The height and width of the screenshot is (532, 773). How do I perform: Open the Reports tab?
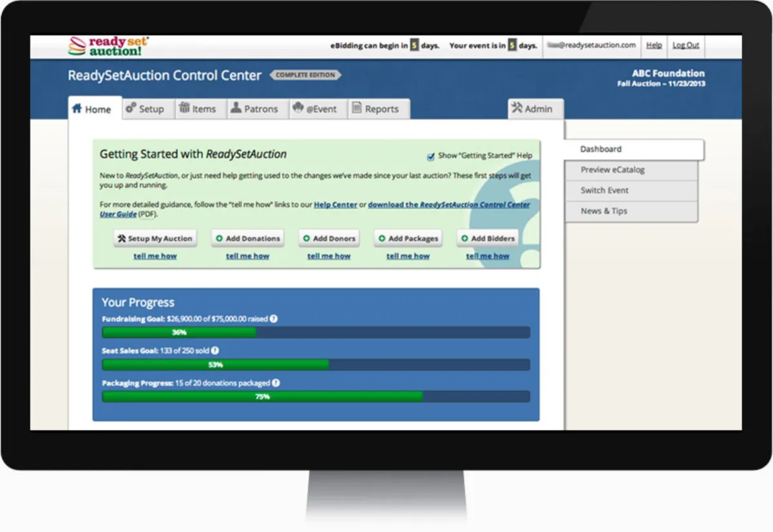[x=378, y=108]
